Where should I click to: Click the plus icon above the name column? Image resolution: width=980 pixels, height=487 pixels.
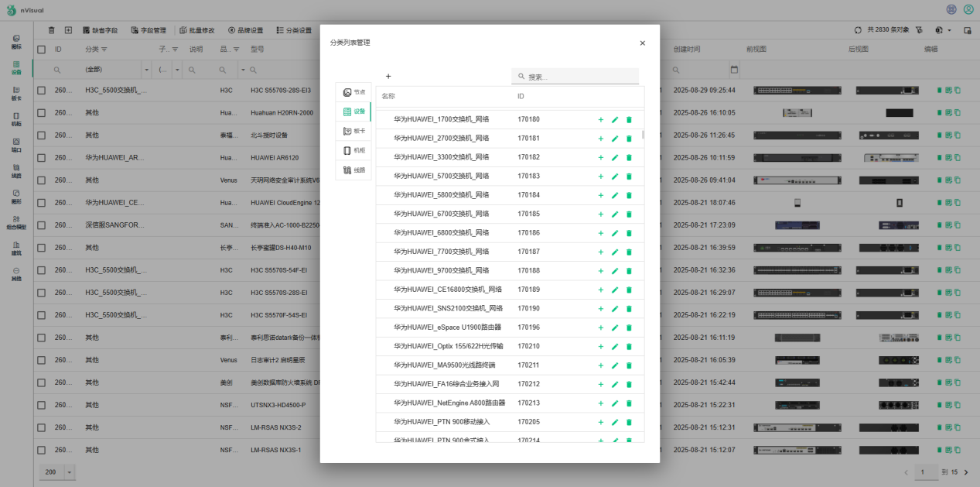(388, 77)
